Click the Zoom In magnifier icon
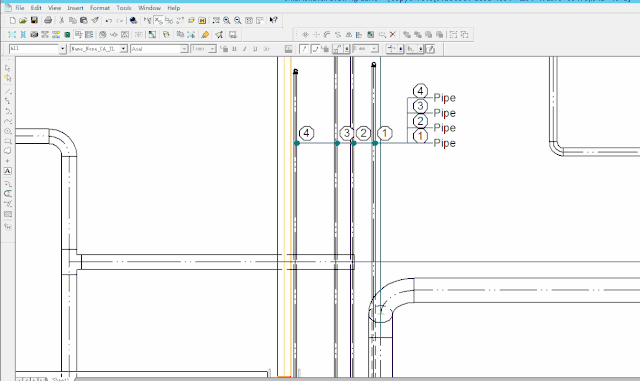 [227, 20]
